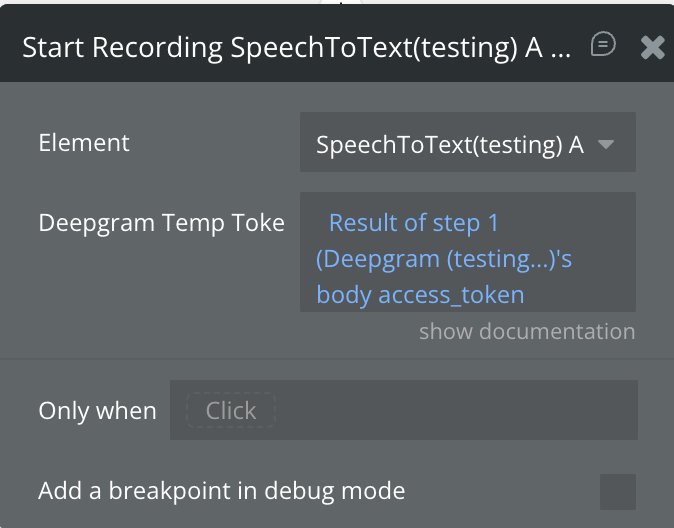Click the "Add a breakpoint in debug mode" label
Screen dimensions: 674x528
pyautogui.click(x=221, y=491)
